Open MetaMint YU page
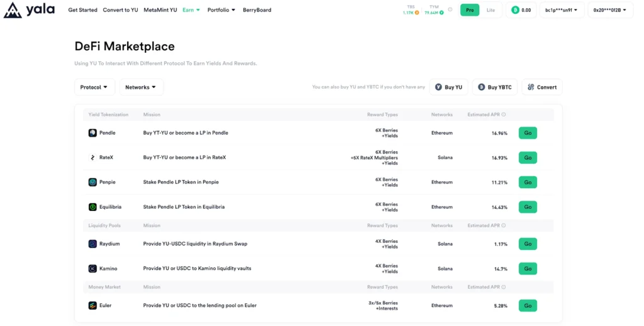The image size is (644, 326). pos(160,10)
